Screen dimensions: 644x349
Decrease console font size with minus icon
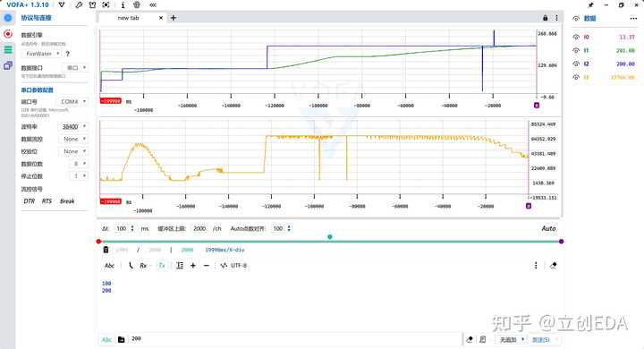click(x=207, y=266)
